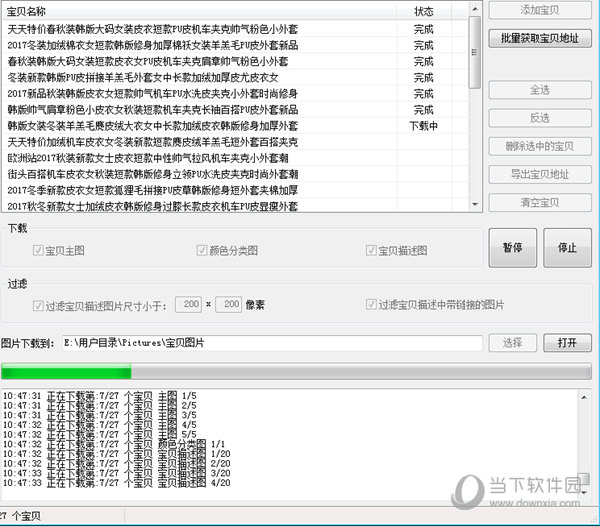600x527 pixels.
Task: Select row 欧洲站2017秋装新款女士皮衣
Action: pos(235,158)
